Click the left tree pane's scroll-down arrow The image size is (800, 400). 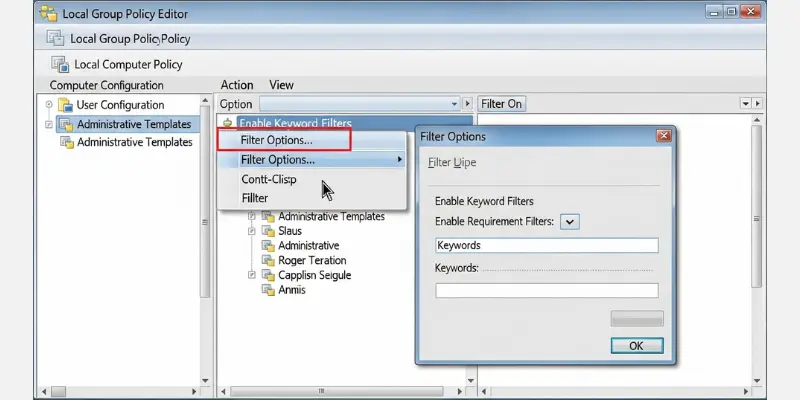pos(205,381)
